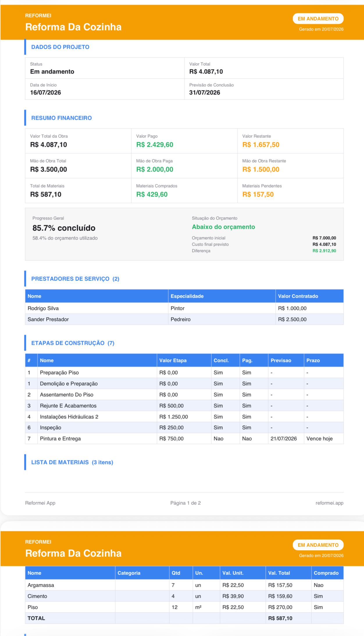Click Materiais Comprados value R$ 429,60
364x636 pixels.
(x=152, y=195)
